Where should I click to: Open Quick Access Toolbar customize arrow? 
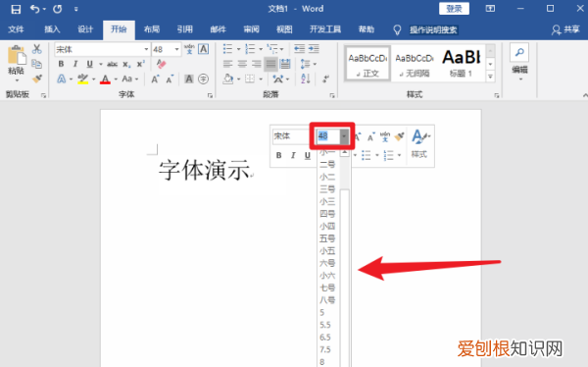76,9
